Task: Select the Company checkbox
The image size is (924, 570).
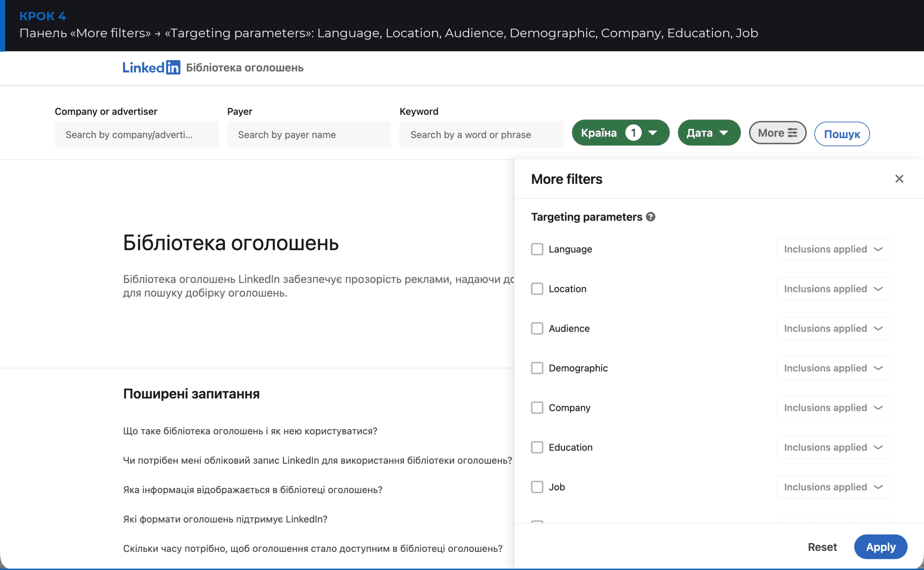Action: (x=537, y=408)
